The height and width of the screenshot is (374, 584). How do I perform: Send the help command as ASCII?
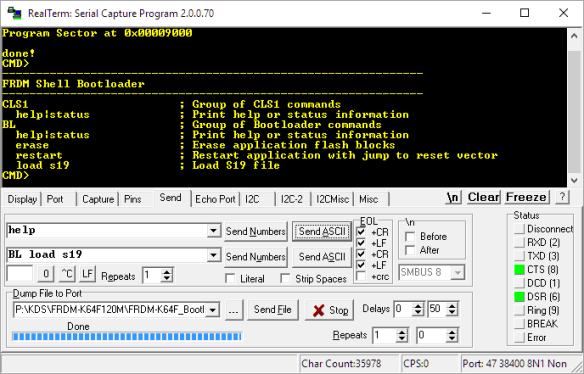pyautogui.click(x=322, y=232)
